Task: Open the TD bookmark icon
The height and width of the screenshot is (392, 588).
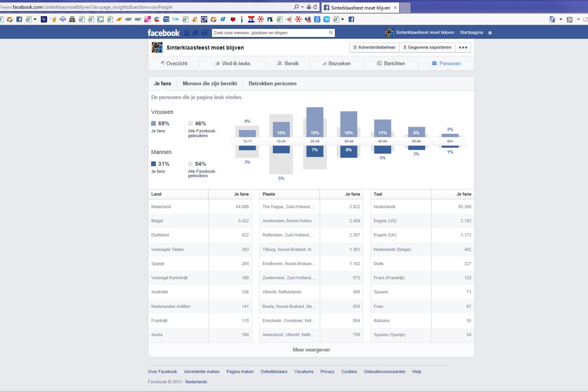Action: pos(166,19)
